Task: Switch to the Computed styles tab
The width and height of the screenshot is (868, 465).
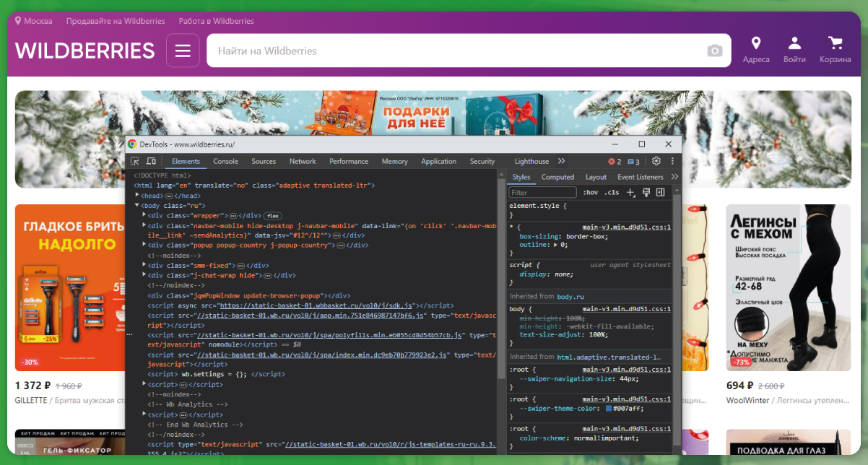Action: coord(557,177)
